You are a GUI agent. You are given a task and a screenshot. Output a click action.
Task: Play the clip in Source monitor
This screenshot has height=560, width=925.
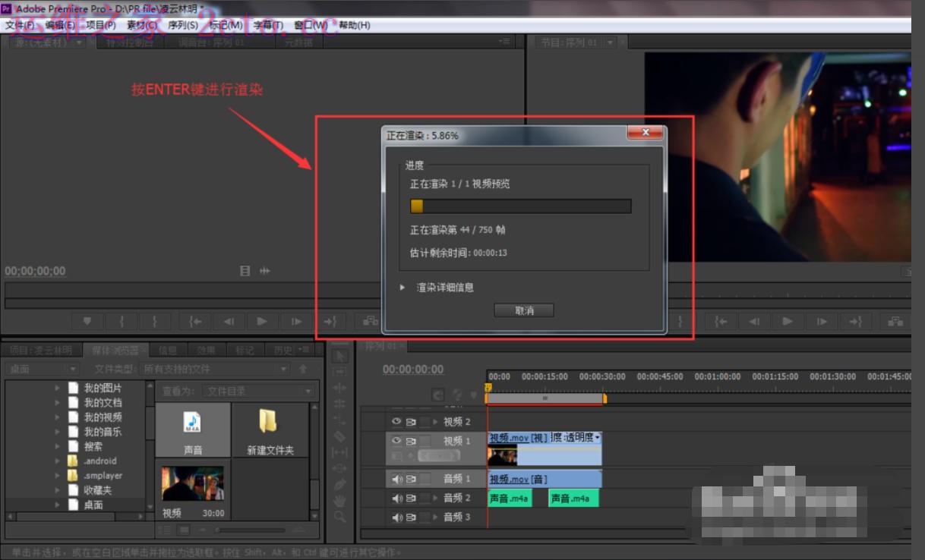(262, 321)
